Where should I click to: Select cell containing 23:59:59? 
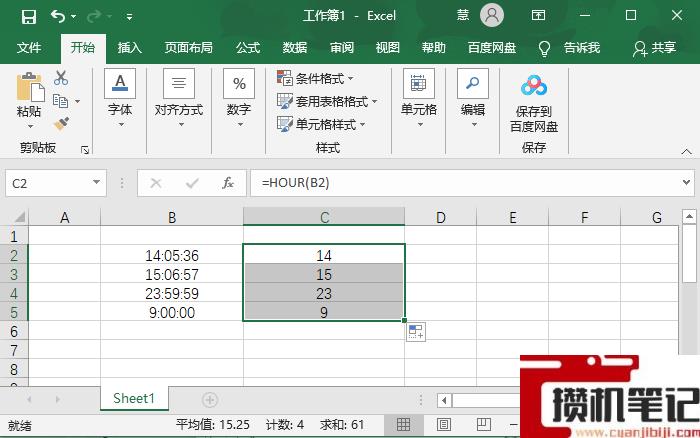[x=172, y=293]
